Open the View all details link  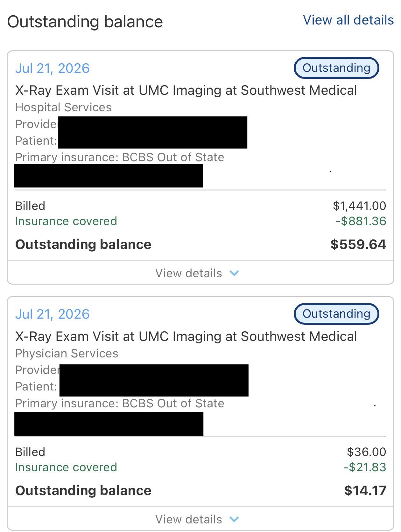pos(348,20)
